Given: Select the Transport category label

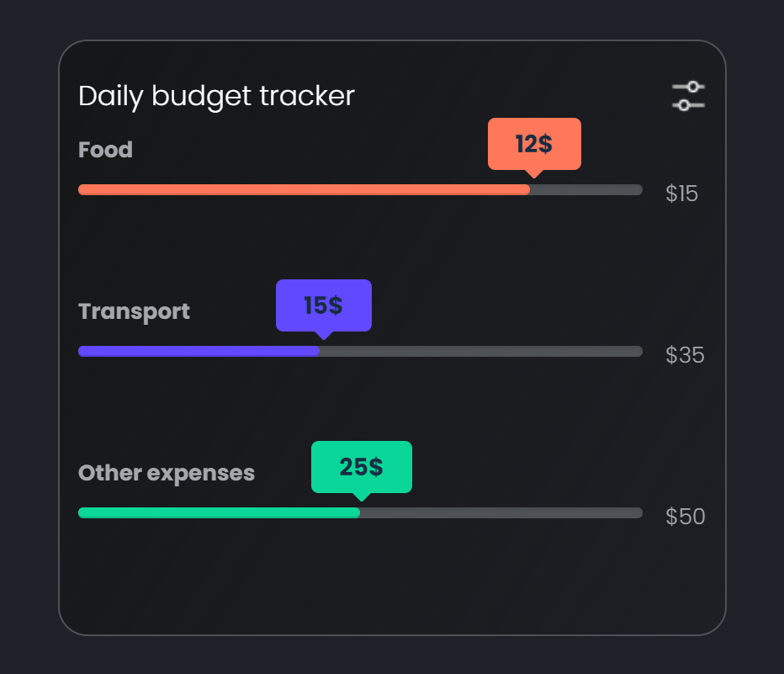Looking at the screenshot, I should click(x=134, y=311).
